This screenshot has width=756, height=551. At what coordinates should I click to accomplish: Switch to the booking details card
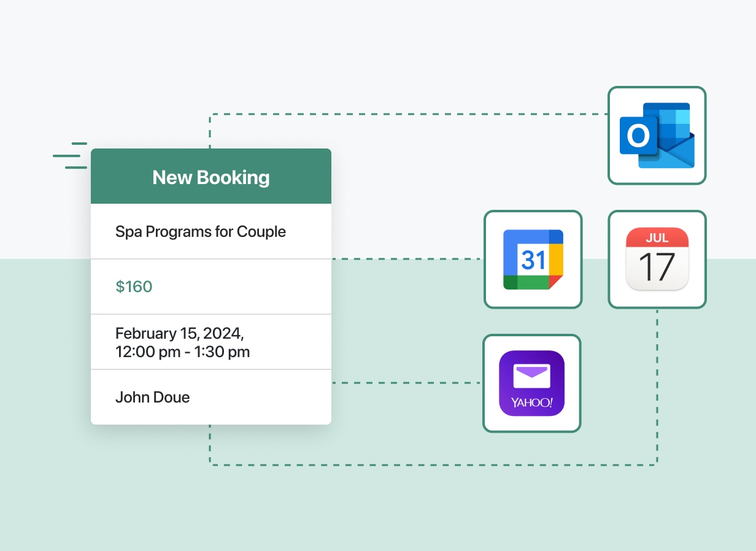[x=210, y=285]
